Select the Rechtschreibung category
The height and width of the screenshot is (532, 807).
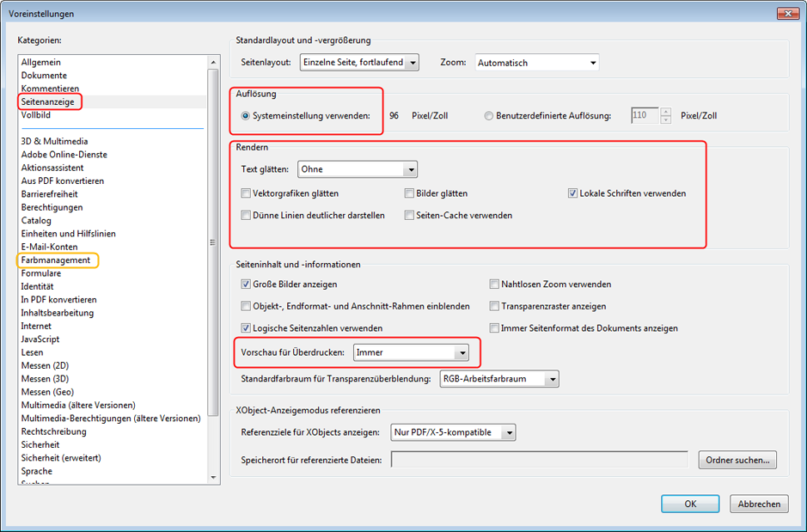tap(53, 431)
